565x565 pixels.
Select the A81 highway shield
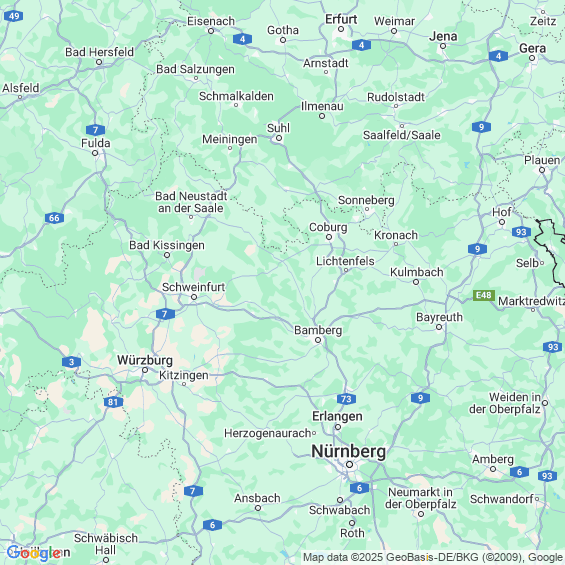113,402
